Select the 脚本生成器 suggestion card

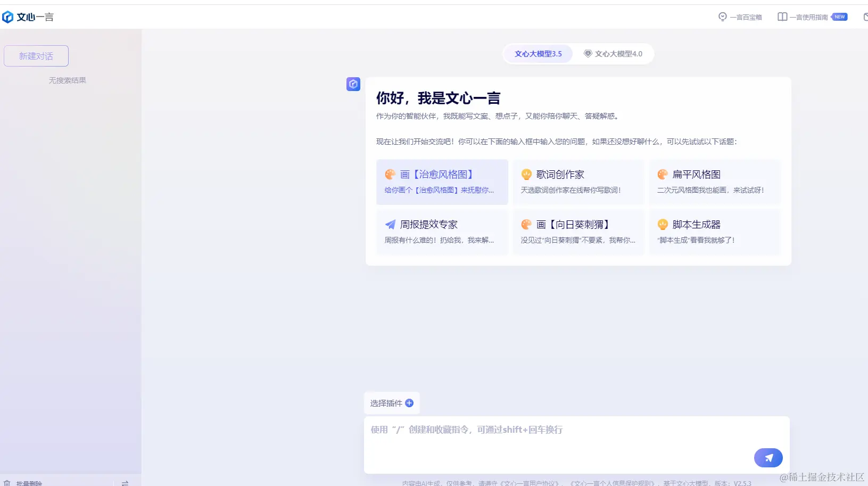715,232
